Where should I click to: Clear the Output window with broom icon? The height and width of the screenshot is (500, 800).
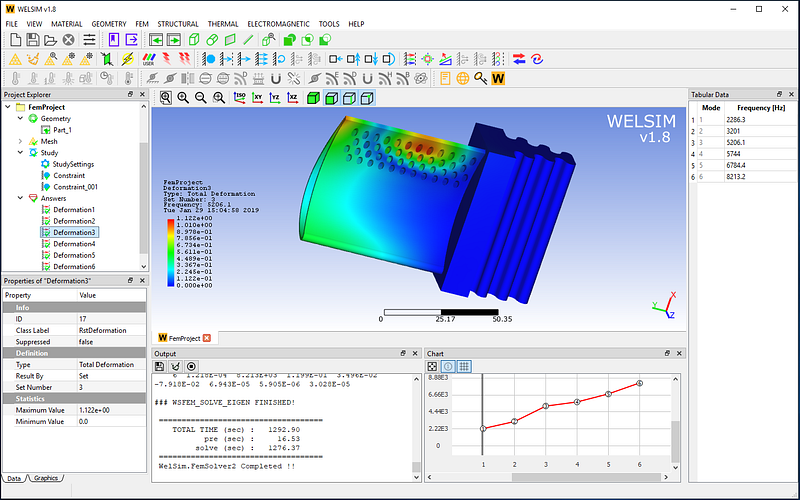pyautogui.click(x=176, y=366)
